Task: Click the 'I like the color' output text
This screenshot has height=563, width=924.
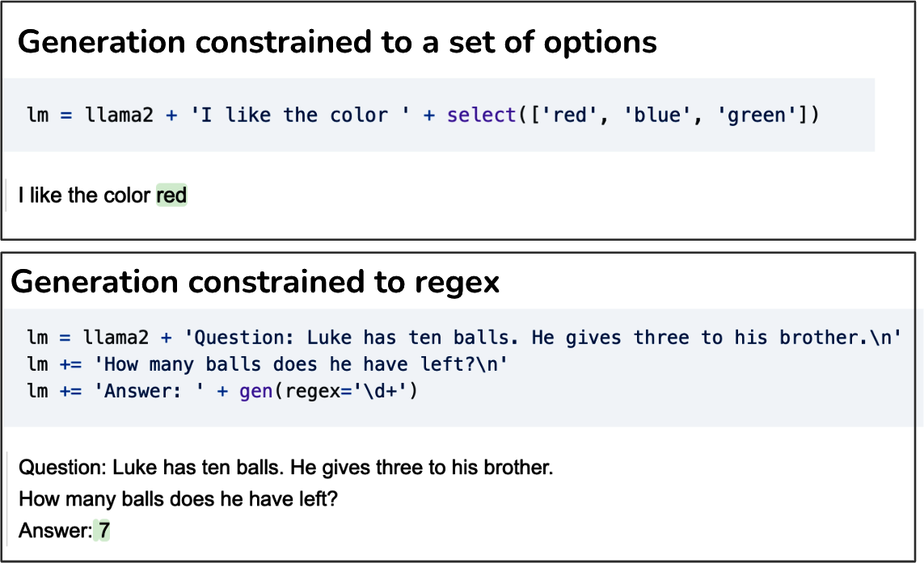Action: [86, 195]
